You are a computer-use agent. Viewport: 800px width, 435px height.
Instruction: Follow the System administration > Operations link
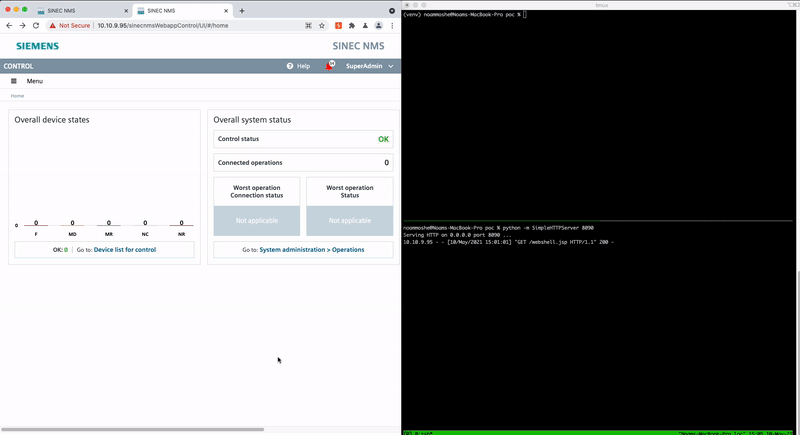[x=311, y=249]
